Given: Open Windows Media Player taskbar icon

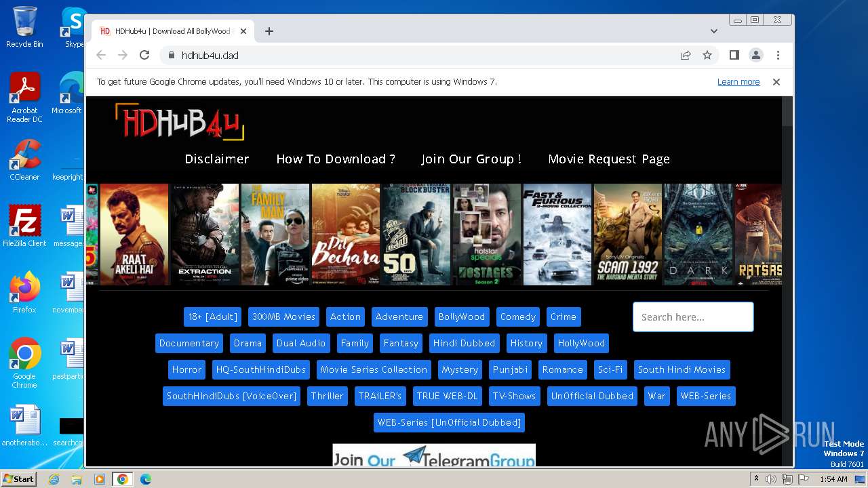Looking at the screenshot, I should (100, 479).
